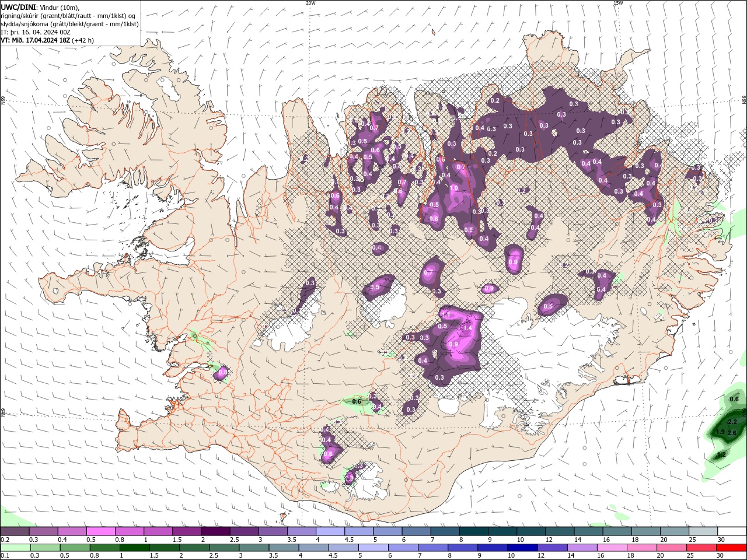Click the white 30 swatch, upper legend row
The width and height of the screenshot is (747, 560).
pos(732,531)
